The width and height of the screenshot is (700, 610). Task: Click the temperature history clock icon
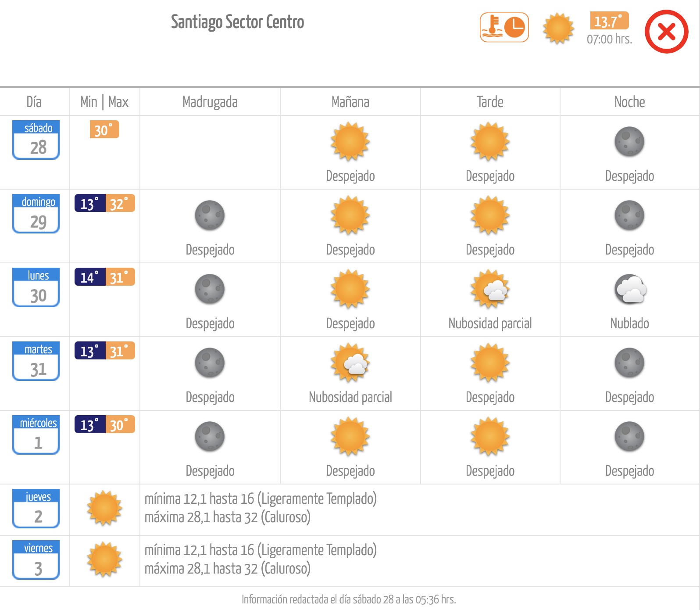pos(504,28)
